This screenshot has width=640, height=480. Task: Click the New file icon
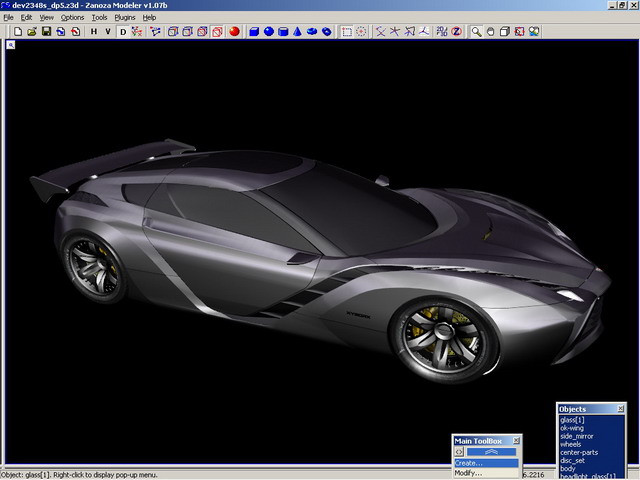[x=19, y=31]
